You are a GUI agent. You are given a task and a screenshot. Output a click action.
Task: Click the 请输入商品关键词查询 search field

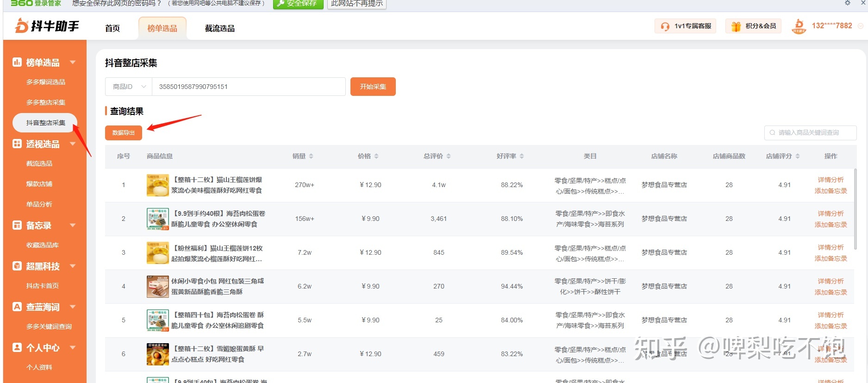811,132
